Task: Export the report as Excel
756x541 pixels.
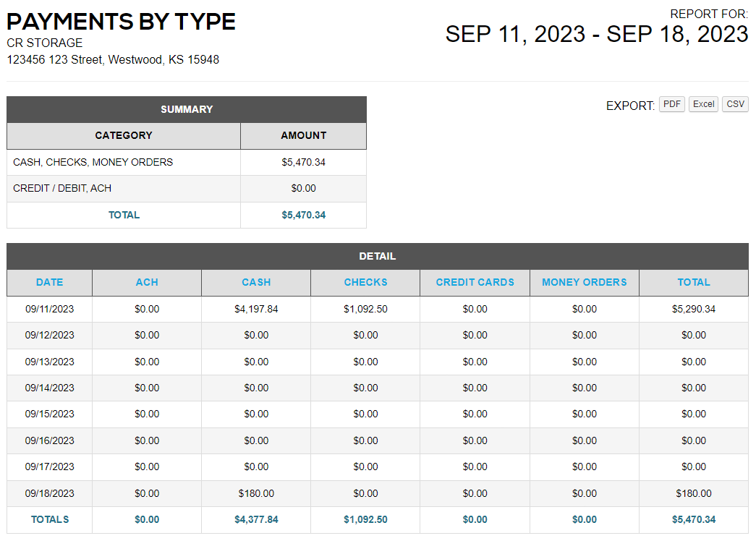Action: point(703,104)
